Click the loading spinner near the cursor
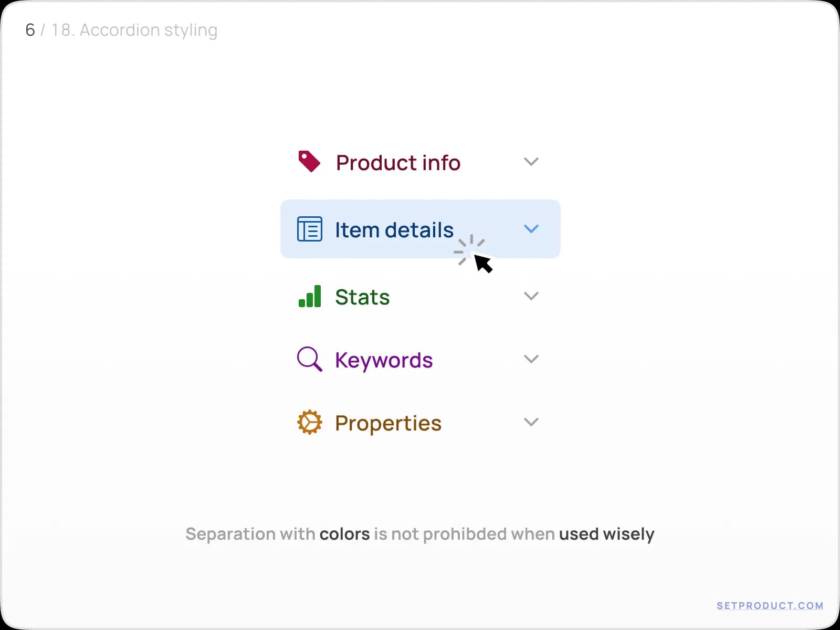The image size is (840, 630). [471, 250]
